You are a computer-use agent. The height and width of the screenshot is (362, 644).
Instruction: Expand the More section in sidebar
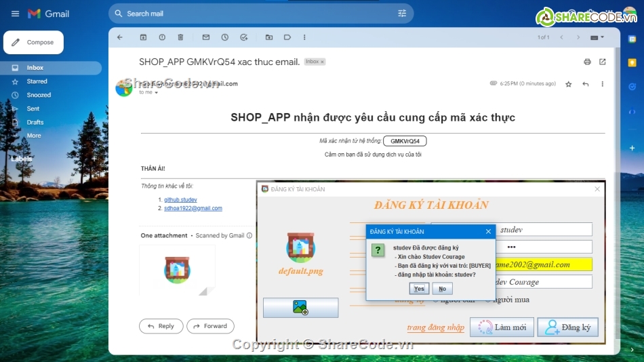coord(33,136)
